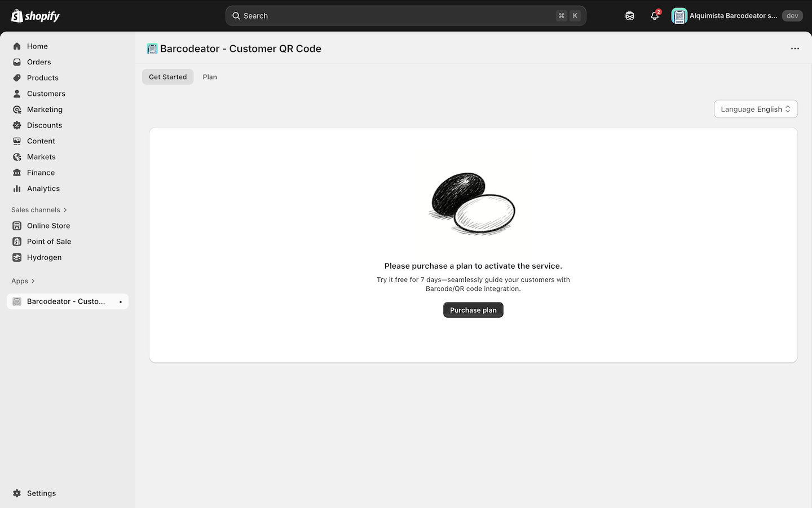Open the Language English dropdown
This screenshot has width=812, height=508.
click(755, 109)
